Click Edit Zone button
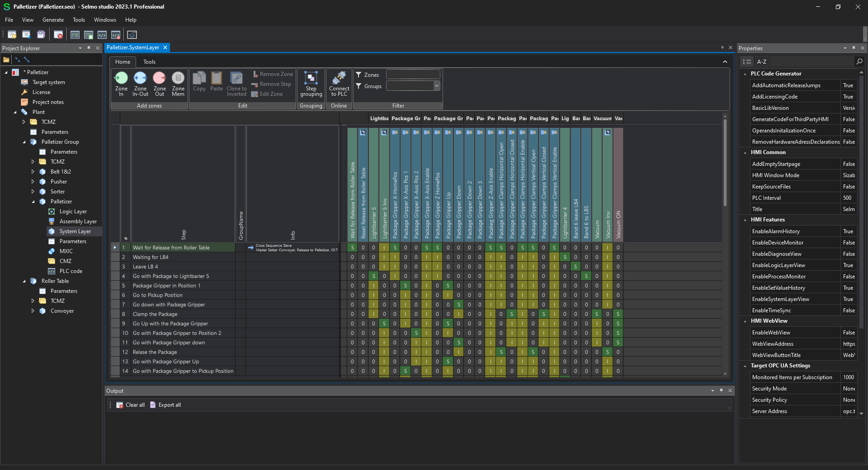Screen dimensions: 868x470 (x=267, y=94)
